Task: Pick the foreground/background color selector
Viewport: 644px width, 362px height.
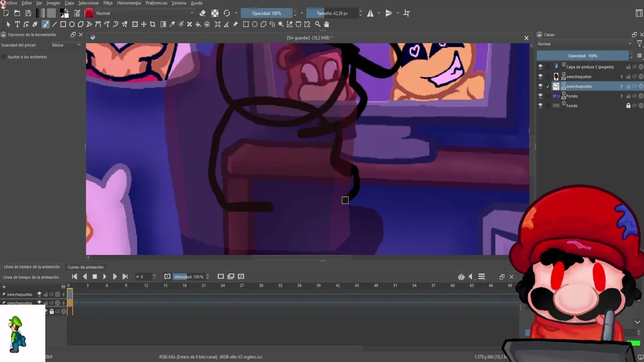Action: (x=64, y=13)
